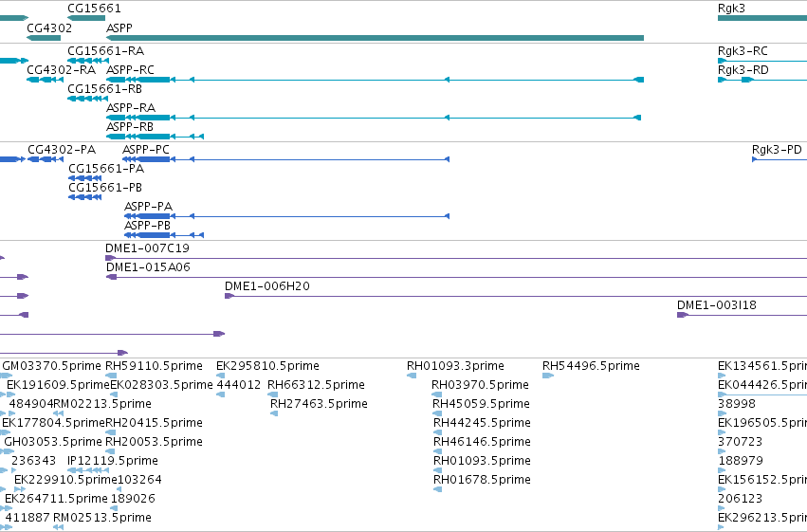This screenshot has height=532, width=807.
Task: Select EST EK028303.5prime
Action: (161, 385)
